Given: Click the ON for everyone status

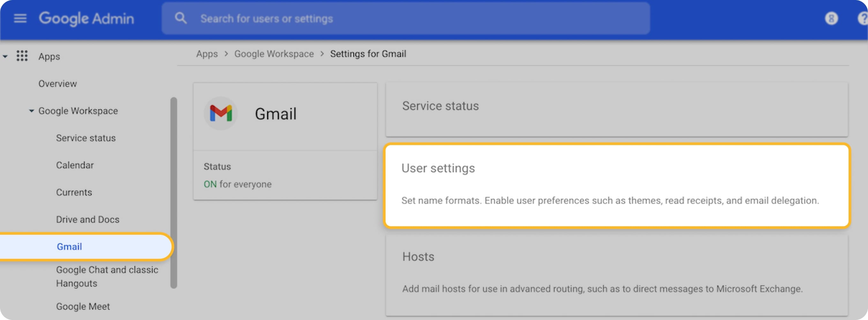Looking at the screenshot, I should (x=237, y=184).
